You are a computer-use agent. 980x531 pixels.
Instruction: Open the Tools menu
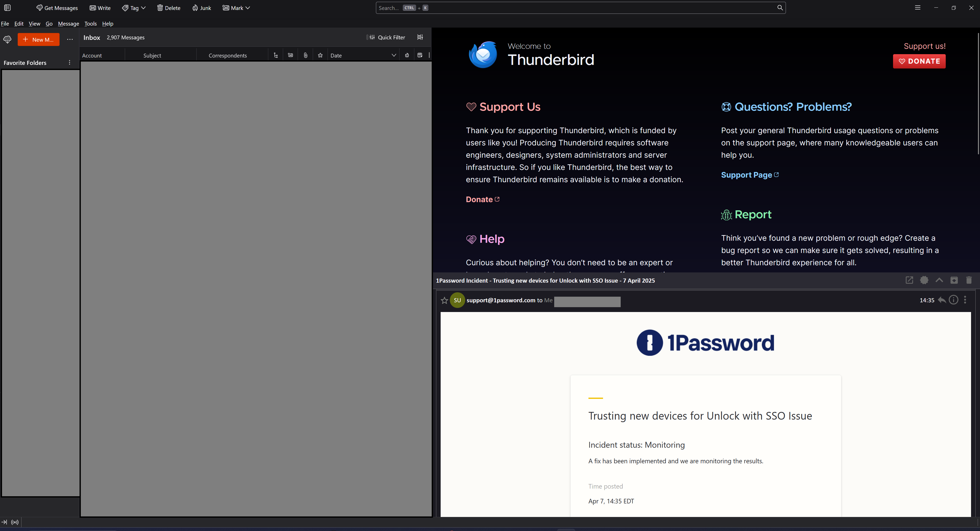tap(91, 24)
